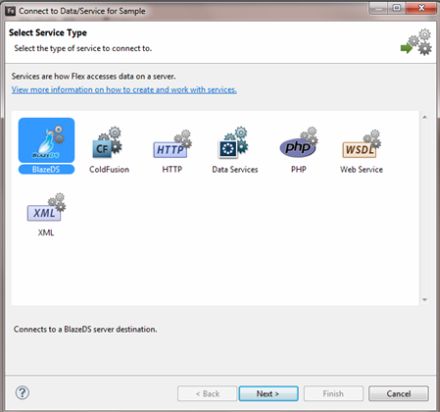Pick the HTTP service icon
Screen dimensions: 440x412
[172, 144]
